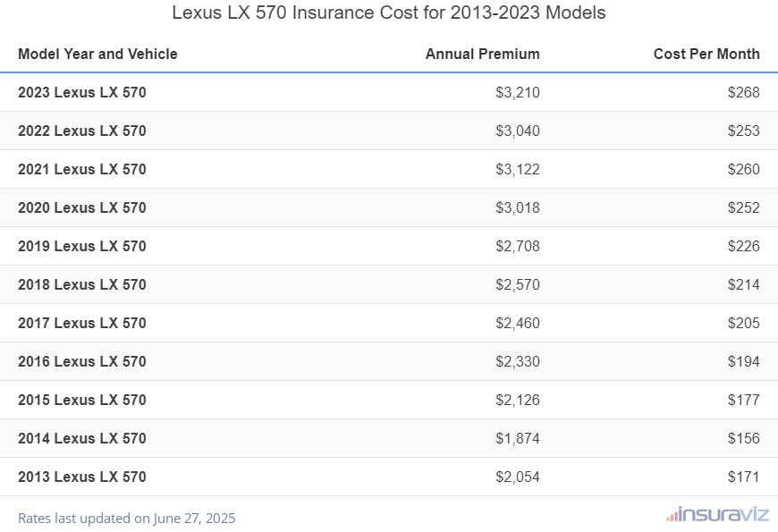The height and width of the screenshot is (532, 778).
Task: Click the rates last updated June 27, 2025 note
Action: (126, 518)
